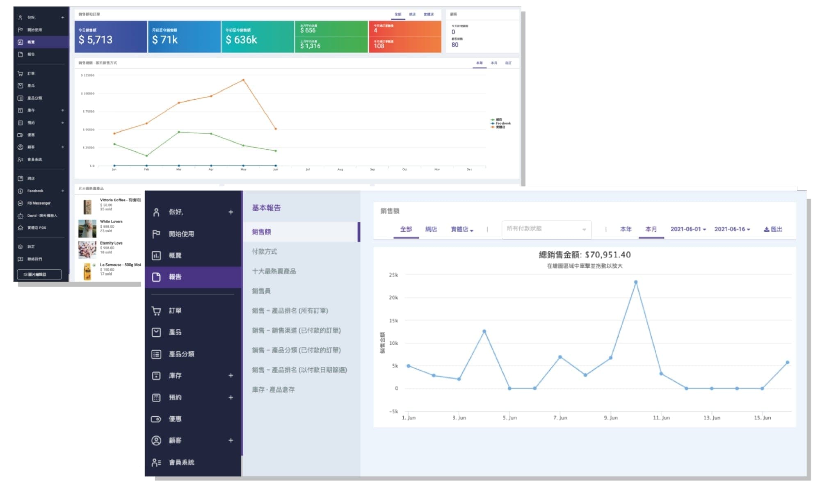Open 優惠 coupon icon in front sidebar

[156, 419]
